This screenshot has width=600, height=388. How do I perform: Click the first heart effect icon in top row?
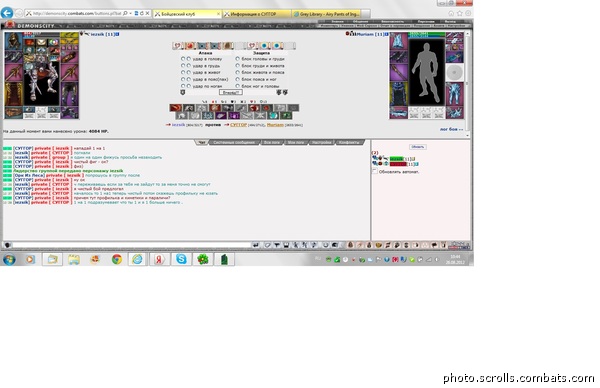pos(177,46)
